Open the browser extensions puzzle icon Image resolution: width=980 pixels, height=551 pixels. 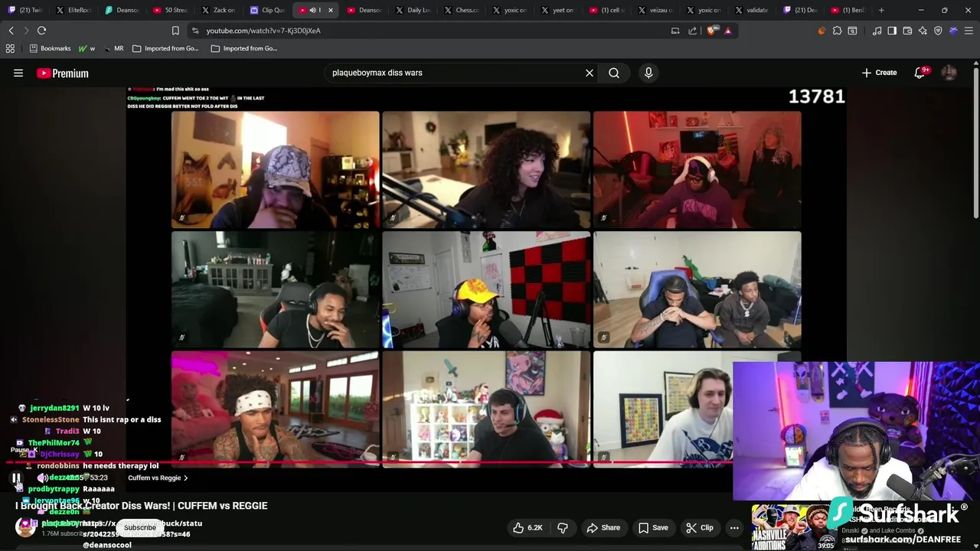pos(837,31)
